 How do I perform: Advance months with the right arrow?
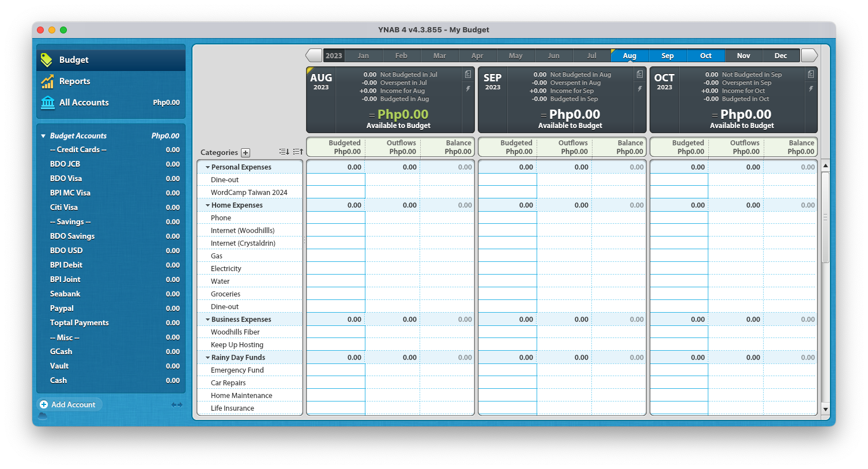(809, 55)
